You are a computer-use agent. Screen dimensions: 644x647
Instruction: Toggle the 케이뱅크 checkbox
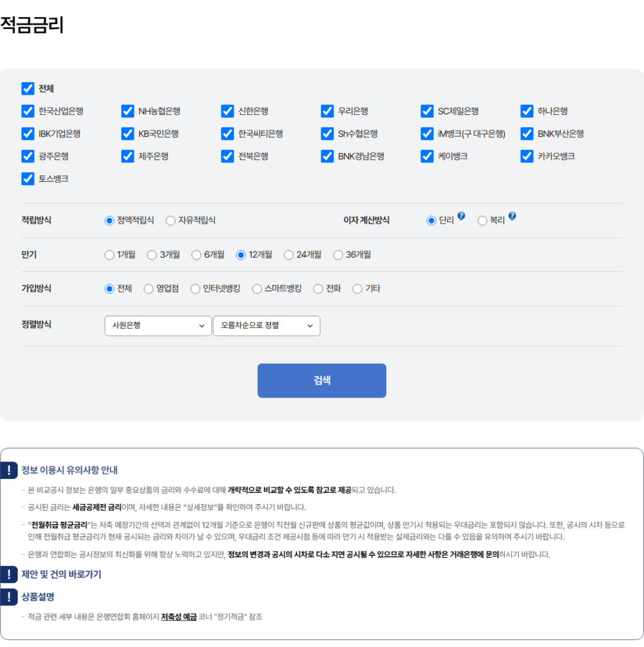point(427,157)
